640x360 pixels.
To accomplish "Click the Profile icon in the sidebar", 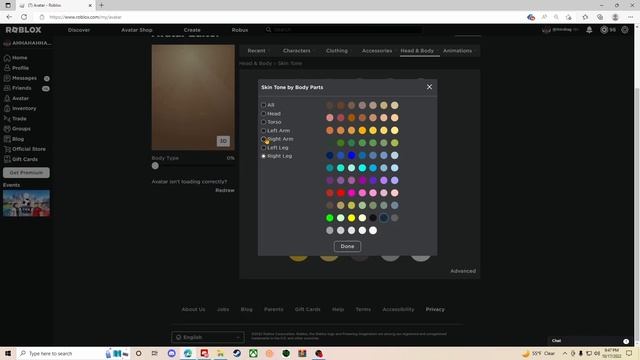I will tap(7, 68).
